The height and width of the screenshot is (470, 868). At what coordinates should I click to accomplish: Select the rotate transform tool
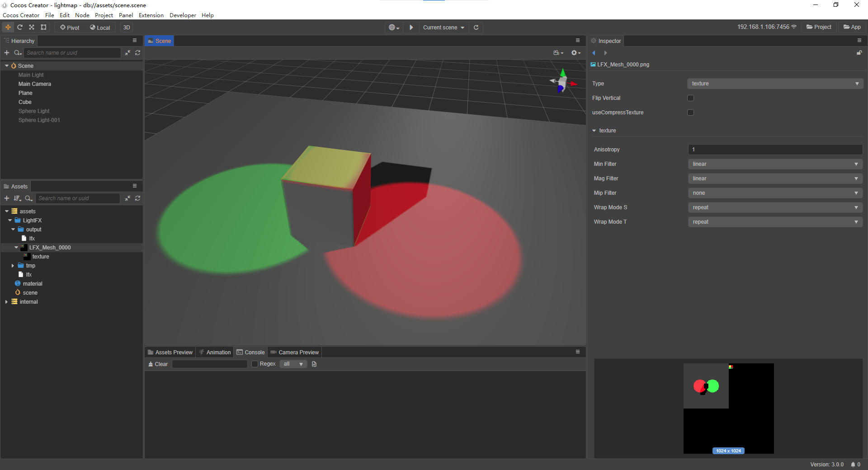(20, 28)
